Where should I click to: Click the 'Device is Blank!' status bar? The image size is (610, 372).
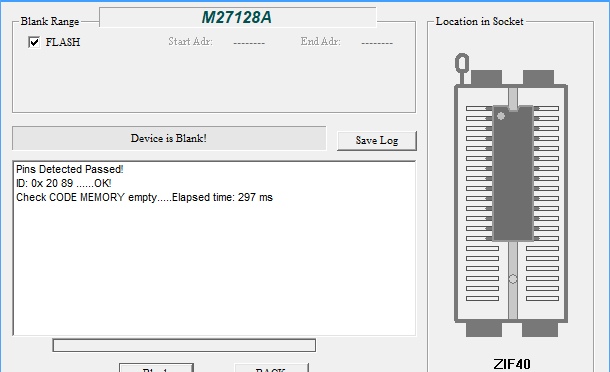coord(169,138)
